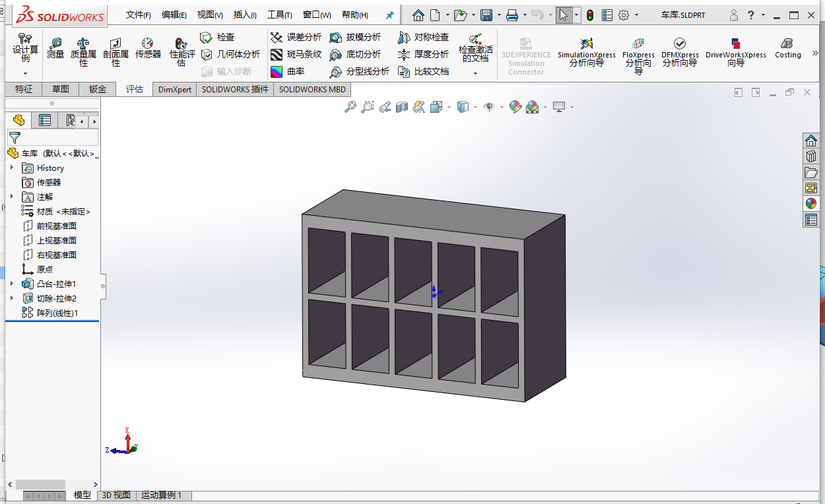
Task: Select the 3D 视图 bottom tab
Action: click(116, 495)
